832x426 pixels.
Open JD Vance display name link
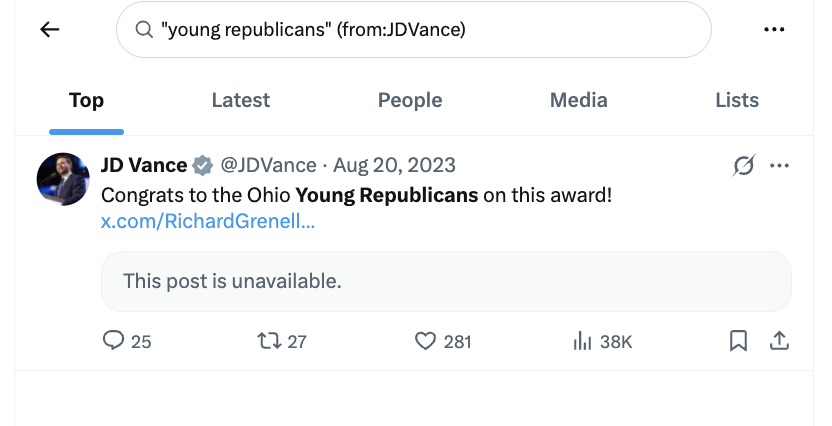[144, 165]
